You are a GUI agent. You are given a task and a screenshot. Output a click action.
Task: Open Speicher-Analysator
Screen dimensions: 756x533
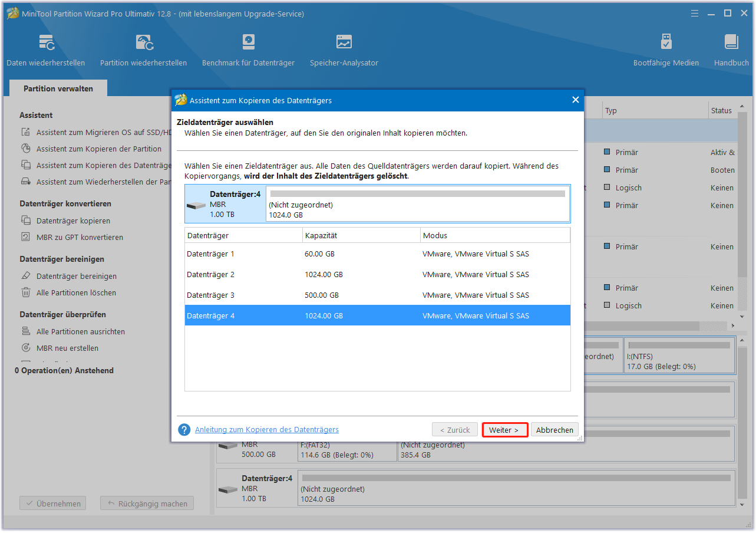[344, 50]
